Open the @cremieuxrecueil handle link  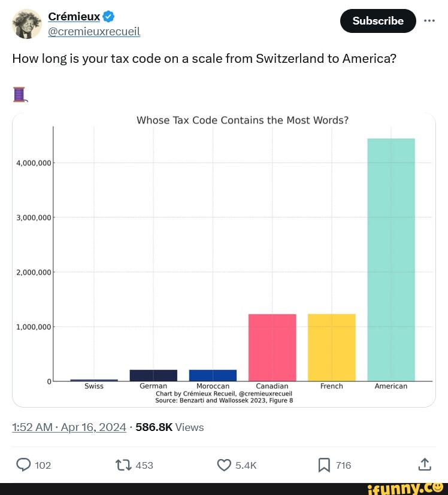tap(94, 32)
